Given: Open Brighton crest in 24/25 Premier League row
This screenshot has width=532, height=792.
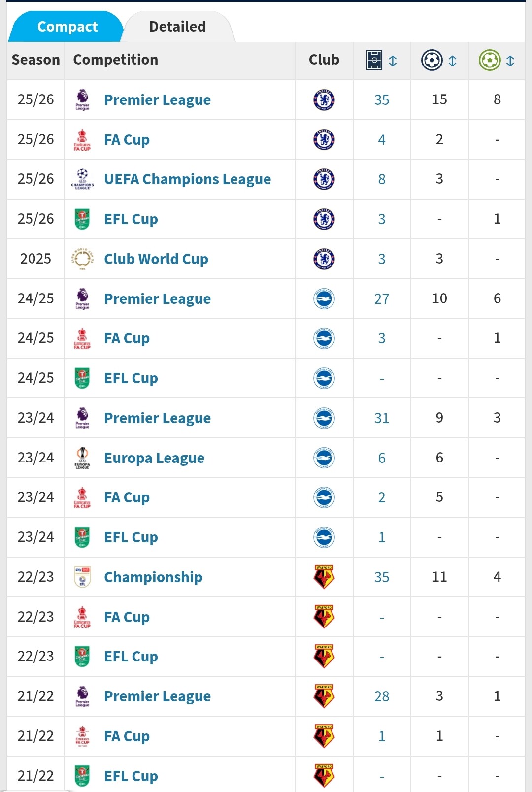Looking at the screenshot, I should pos(324,298).
